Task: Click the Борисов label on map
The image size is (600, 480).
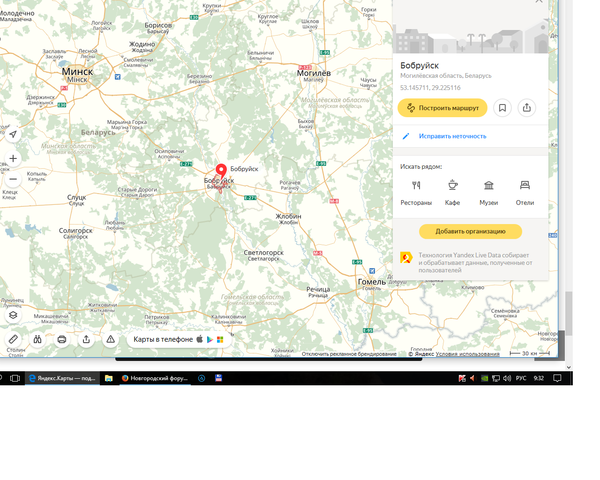Action: [x=158, y=25]
